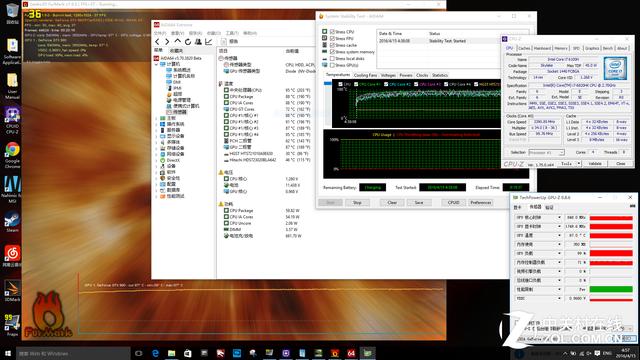The height and width of the screenshot is (360, 640).
Task: Click the Refresh icon in AIDA64 toolbar
Action: (188, 42)
